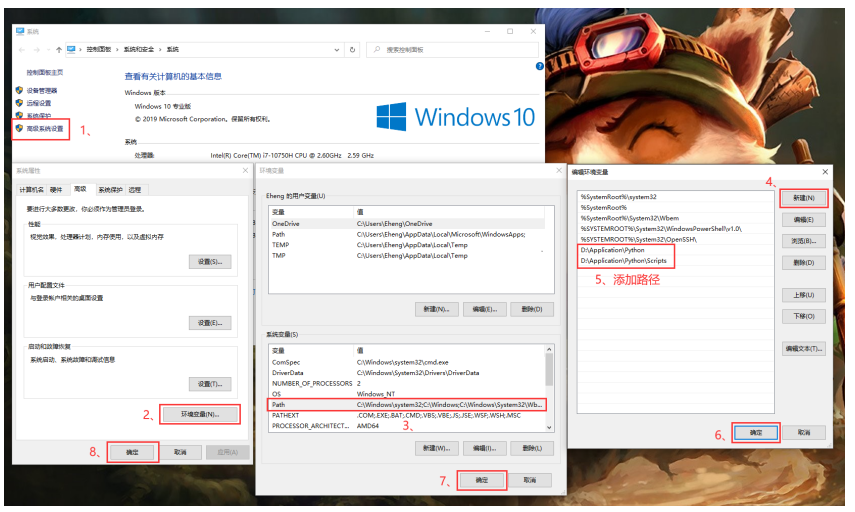The height and width of the screenshot is (512, 855).
Task: Click 确定 in 系统属性 dialog
Action: (133, 453)
